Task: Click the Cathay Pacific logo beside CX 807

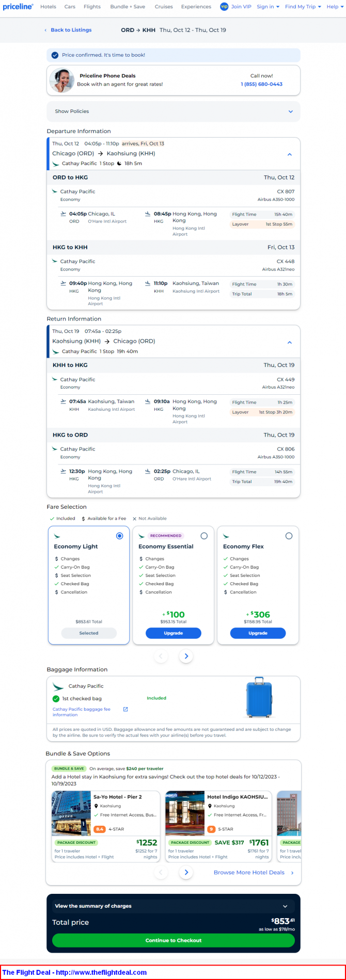Action: tap(55, 191)
